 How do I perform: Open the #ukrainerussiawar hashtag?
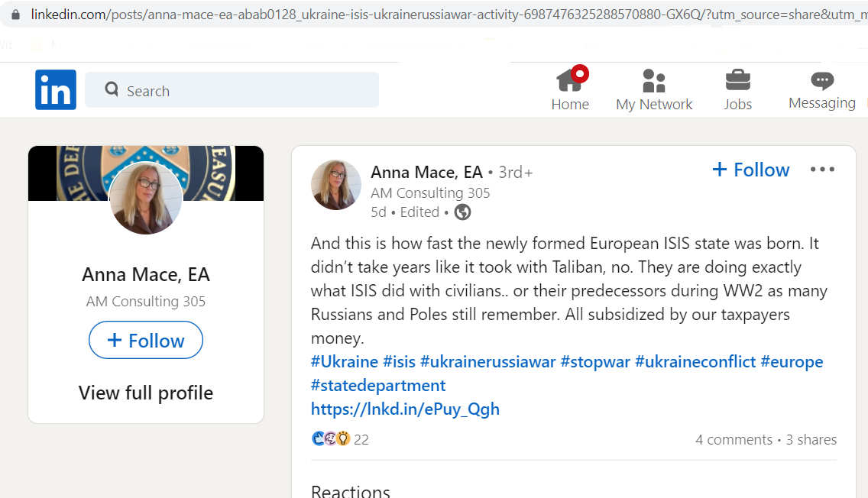coord(487,361)
